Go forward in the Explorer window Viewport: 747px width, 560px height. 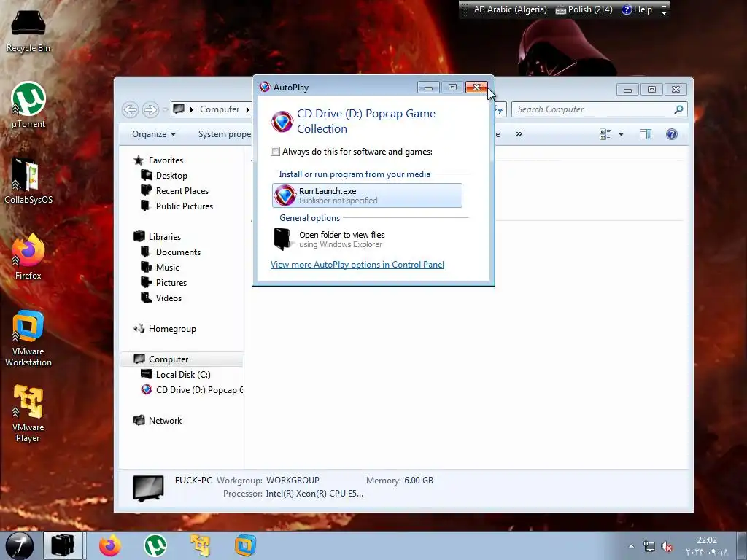pyautogui.click(x=150, y=109)
